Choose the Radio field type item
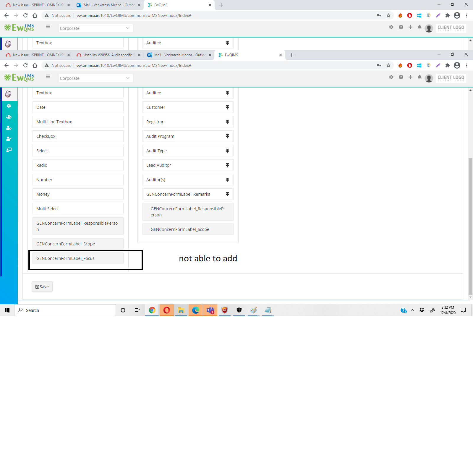The image size is (473, 476). (x=78, y=165)
